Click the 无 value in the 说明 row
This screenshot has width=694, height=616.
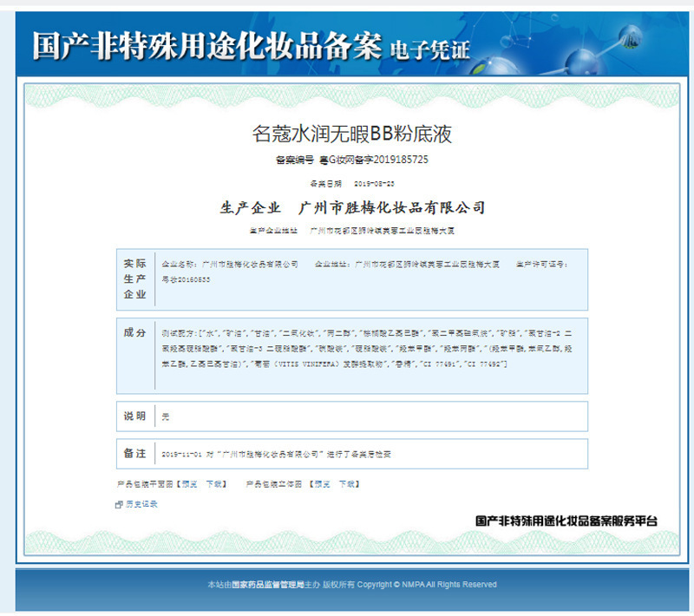click(166, 416)
